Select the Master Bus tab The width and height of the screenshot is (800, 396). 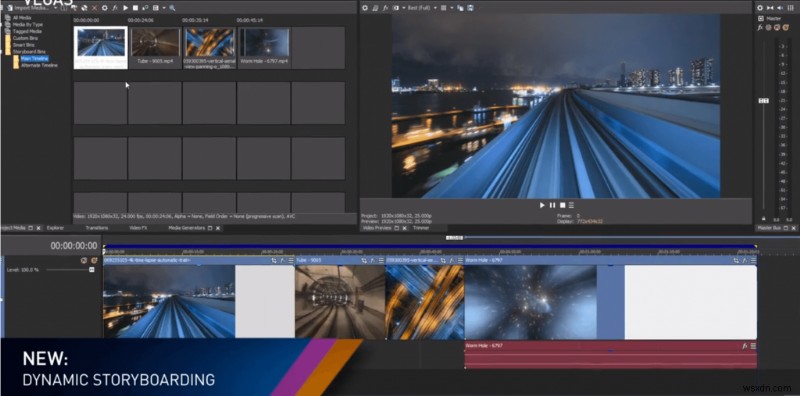click(769, 228)
